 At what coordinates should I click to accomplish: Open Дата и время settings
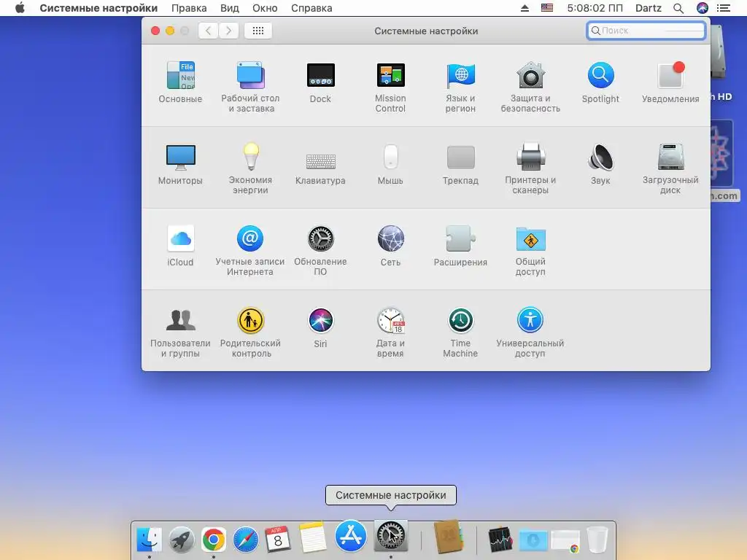point(390,332)
